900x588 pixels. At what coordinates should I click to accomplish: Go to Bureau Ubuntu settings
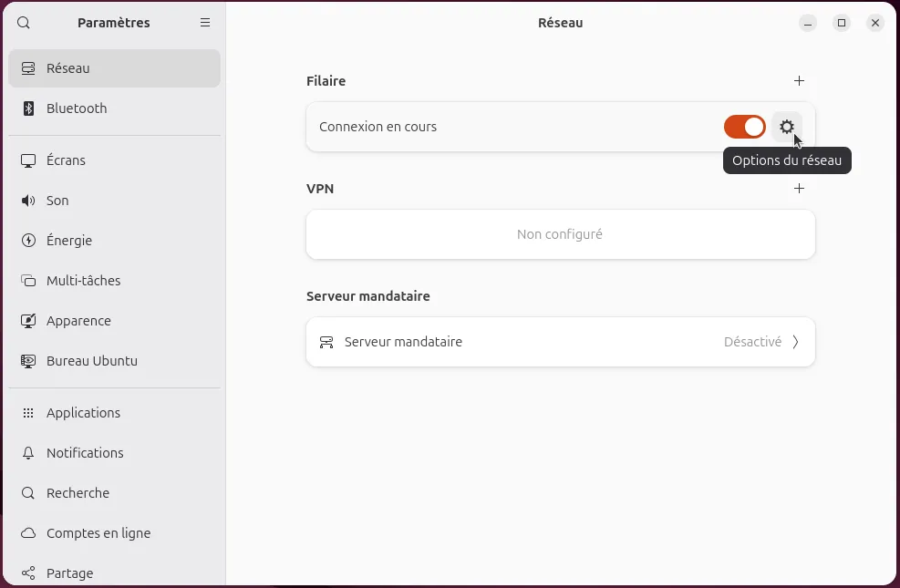point(92,361)
